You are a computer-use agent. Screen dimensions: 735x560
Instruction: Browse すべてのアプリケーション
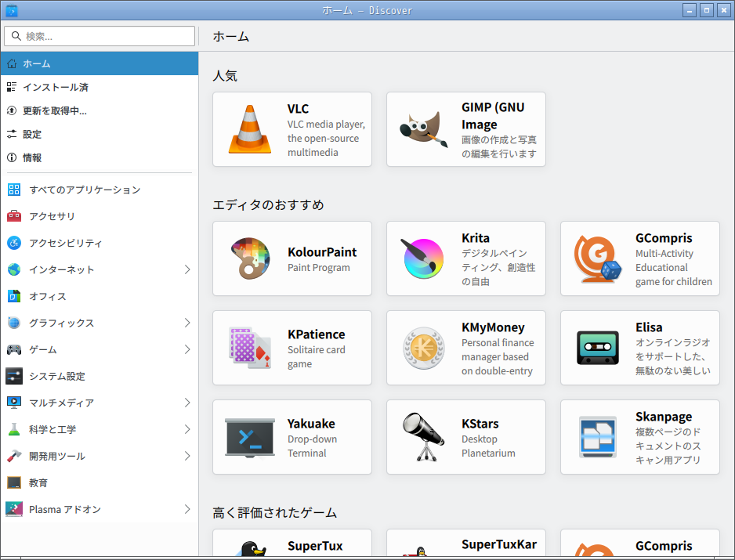tap(100, 190)
